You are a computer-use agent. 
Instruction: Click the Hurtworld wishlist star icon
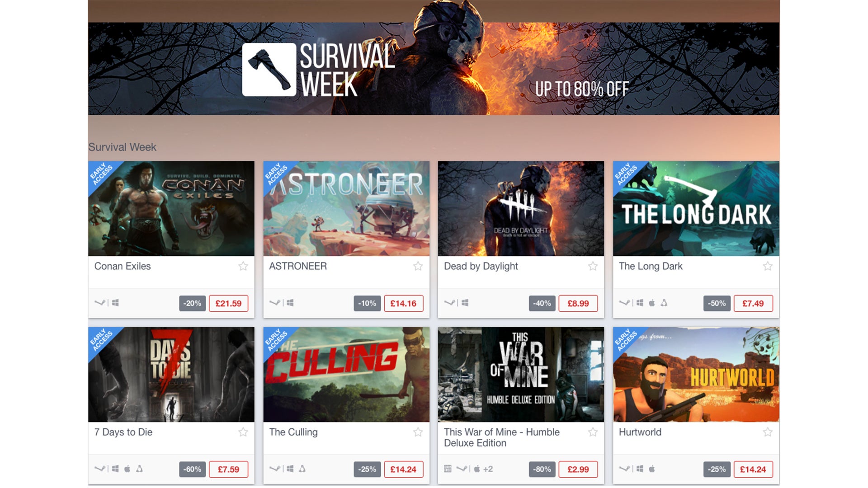(768, 432)
